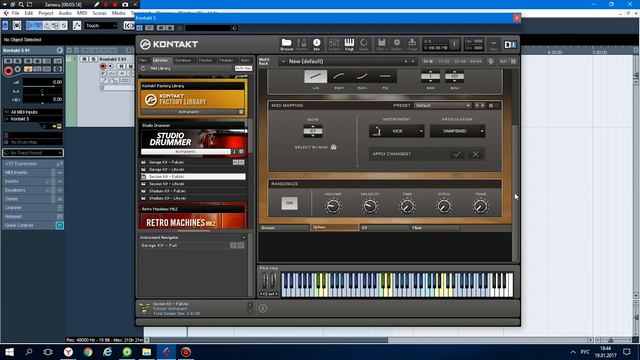This screenshot has height=360, width=640.
Task: Open Cubase File menu
Action: tap(15, 13)
